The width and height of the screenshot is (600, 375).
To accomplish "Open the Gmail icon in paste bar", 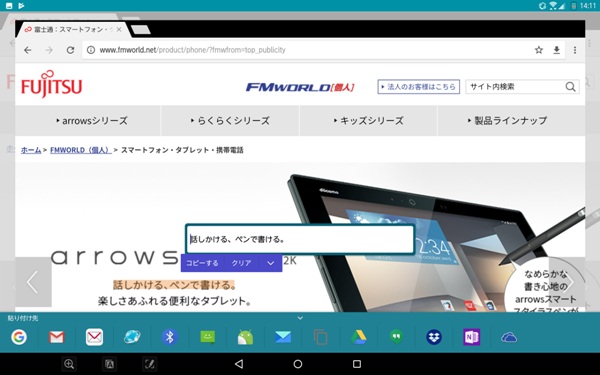I will click(x=56, y=337).
